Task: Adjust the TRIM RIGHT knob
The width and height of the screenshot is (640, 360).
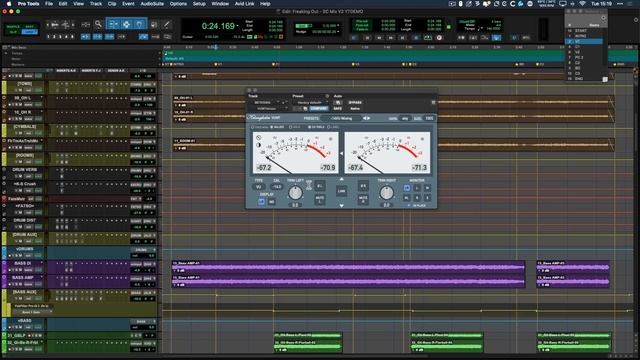Action: 387,193
